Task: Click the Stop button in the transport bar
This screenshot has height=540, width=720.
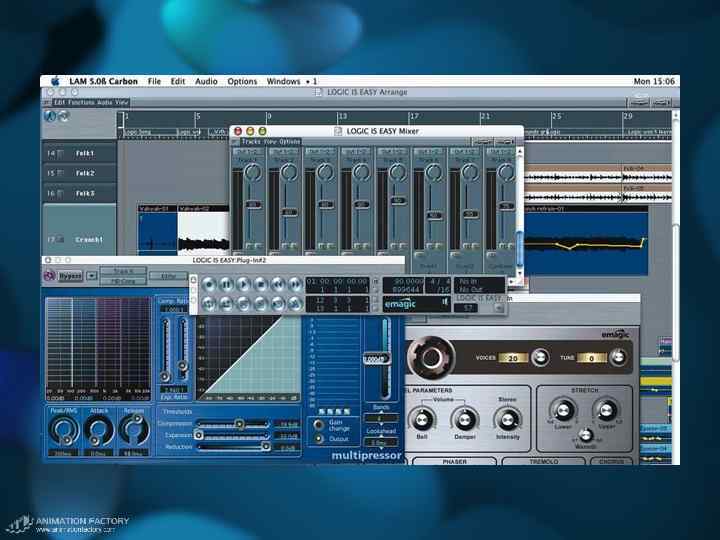Action: [x=260, y=285]
